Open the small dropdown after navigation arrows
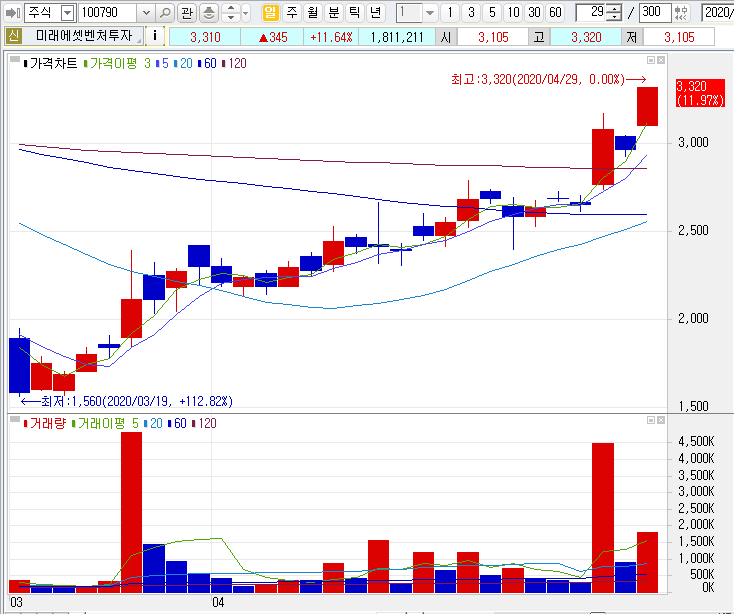The image size is (734, 614). click(x=246, y=13)
